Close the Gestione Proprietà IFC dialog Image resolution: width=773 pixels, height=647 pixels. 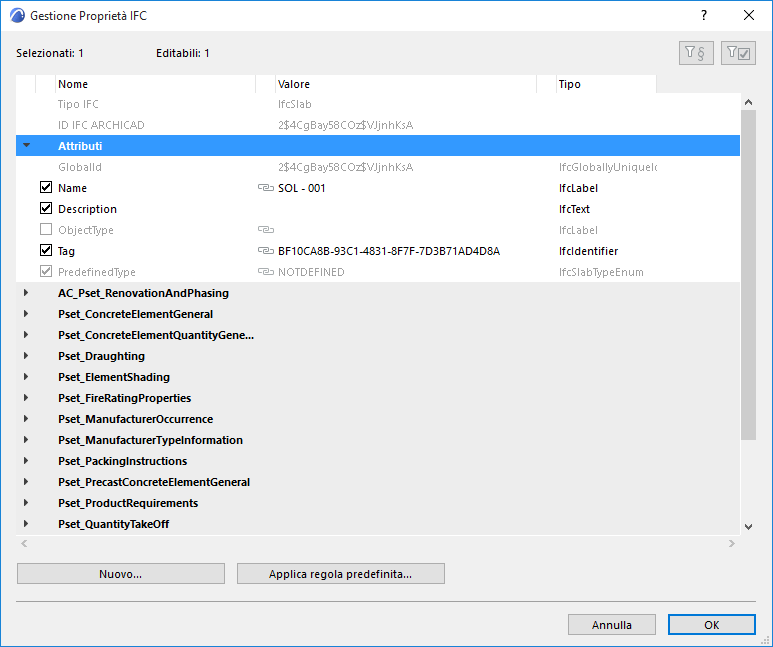[x=749, y=15]
